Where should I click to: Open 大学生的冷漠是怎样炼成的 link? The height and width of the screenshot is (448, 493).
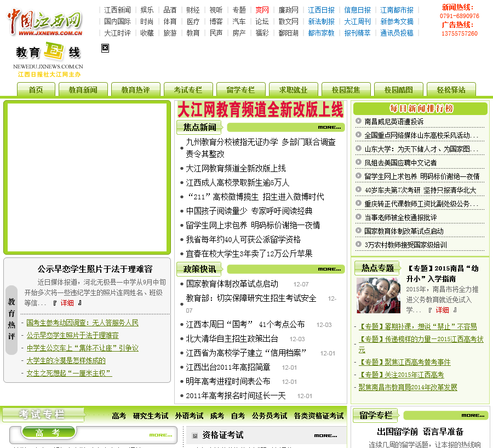(x=66, y=360)
